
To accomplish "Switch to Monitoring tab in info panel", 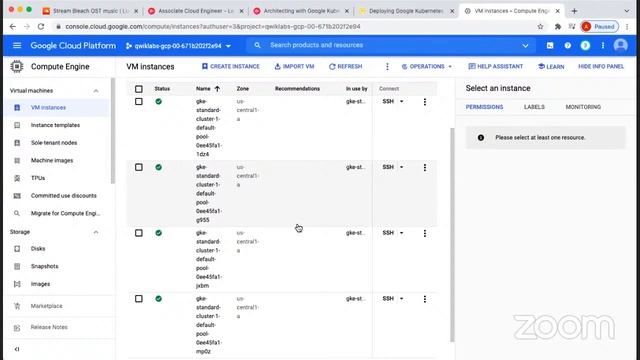I will tap(583, 107).
